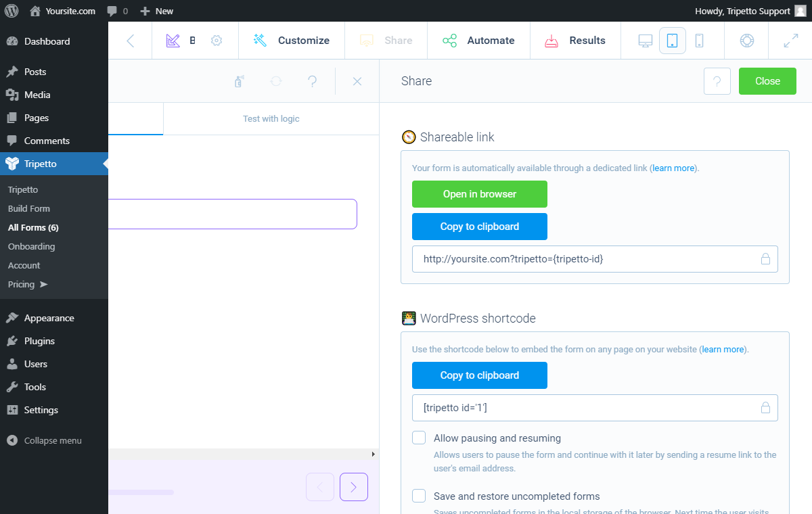Switch to Test with logic tab
Viewport: 812px width, 514px height.
point(271,119)
